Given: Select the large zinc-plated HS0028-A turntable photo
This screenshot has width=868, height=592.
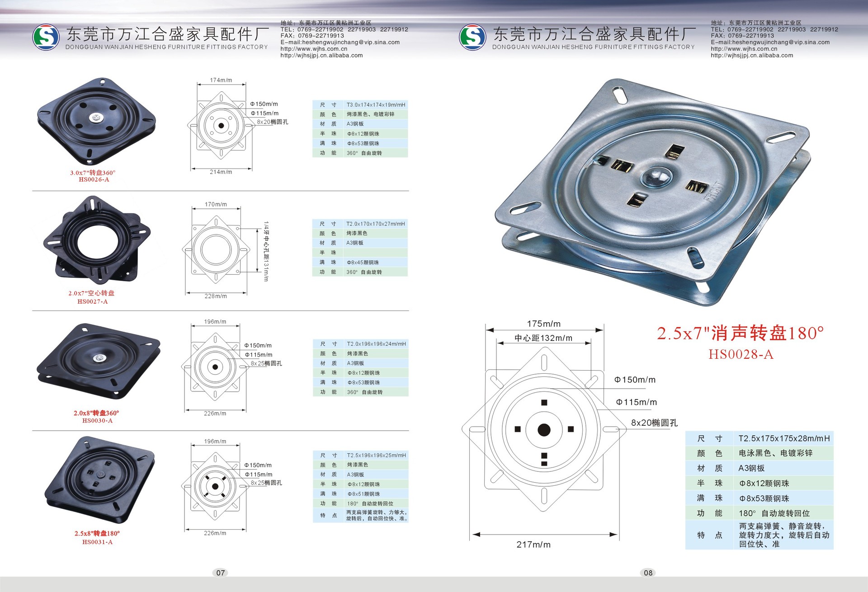Looking at the screenshot, I should (653, 193).
